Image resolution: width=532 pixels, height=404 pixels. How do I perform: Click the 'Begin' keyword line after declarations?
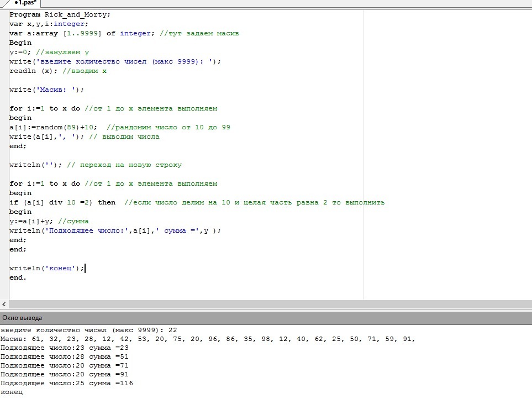coord(20,43)
